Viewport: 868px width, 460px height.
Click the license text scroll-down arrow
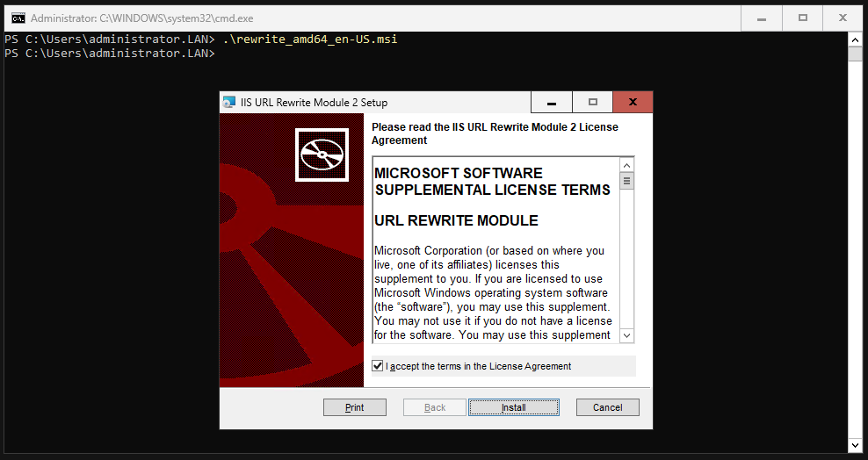pos(626,335)
